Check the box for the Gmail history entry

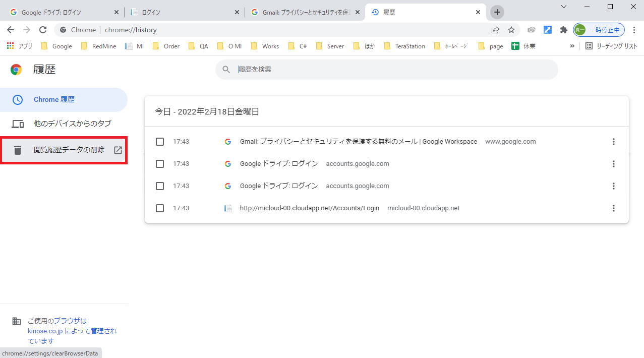point(160,142)
